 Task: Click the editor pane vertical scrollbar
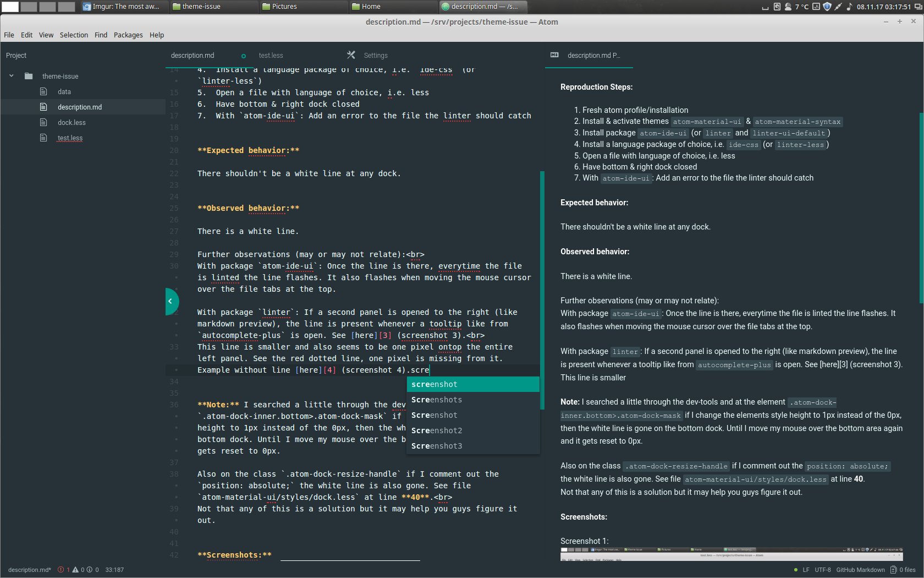click(x=542, y=290)
